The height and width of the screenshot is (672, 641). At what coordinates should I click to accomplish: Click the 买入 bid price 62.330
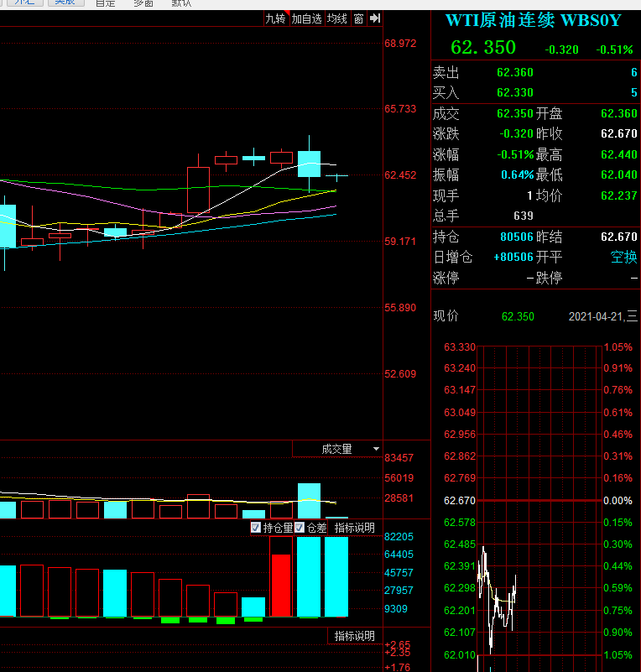515,92
